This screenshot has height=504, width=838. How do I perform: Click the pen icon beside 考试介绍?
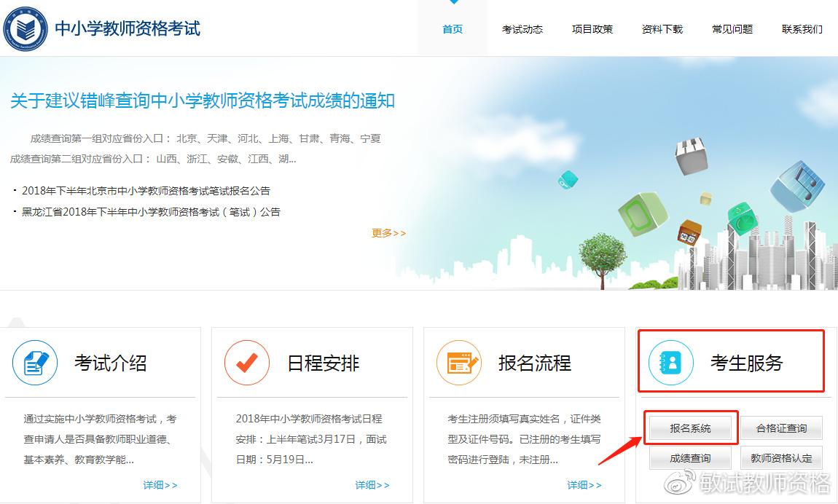coord(34,363)
